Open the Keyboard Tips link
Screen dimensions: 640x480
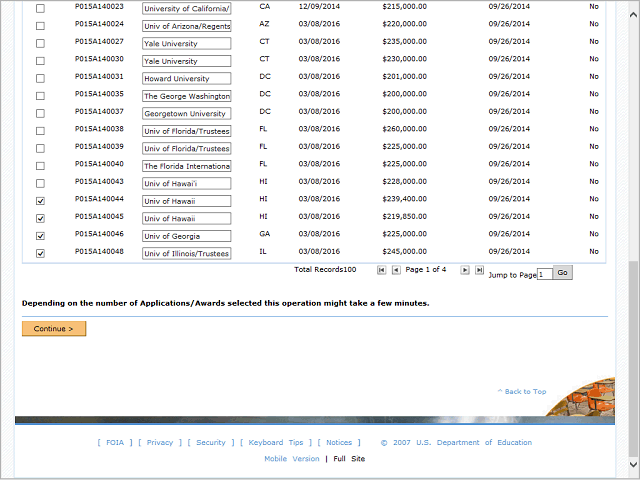coord(276,442)
